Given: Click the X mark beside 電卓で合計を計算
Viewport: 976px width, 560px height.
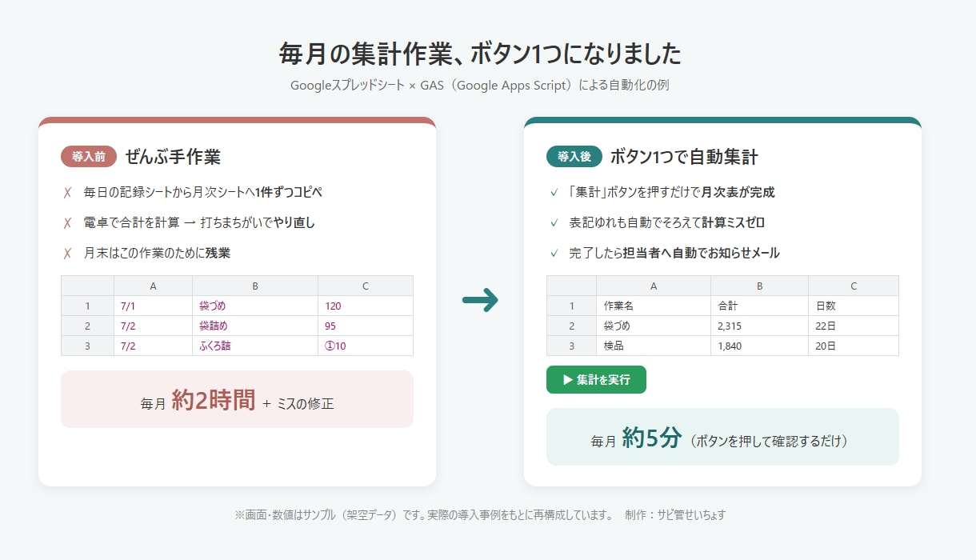Looking at the screenshot, I should pos(67,222).
